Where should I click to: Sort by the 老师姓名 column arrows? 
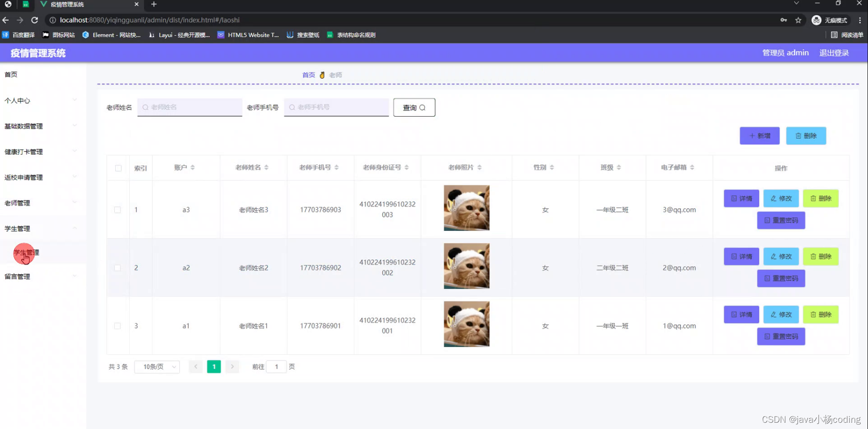pos(266,168)
